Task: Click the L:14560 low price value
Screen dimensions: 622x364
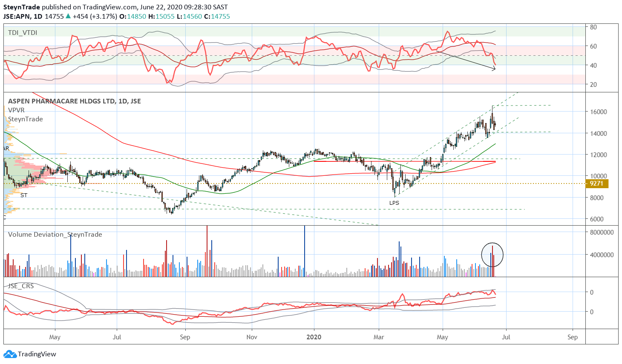Action: pos(190,17)
